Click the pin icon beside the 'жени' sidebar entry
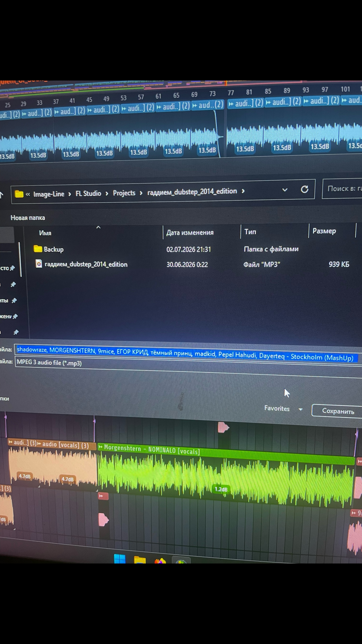 (x=15, y=316)
